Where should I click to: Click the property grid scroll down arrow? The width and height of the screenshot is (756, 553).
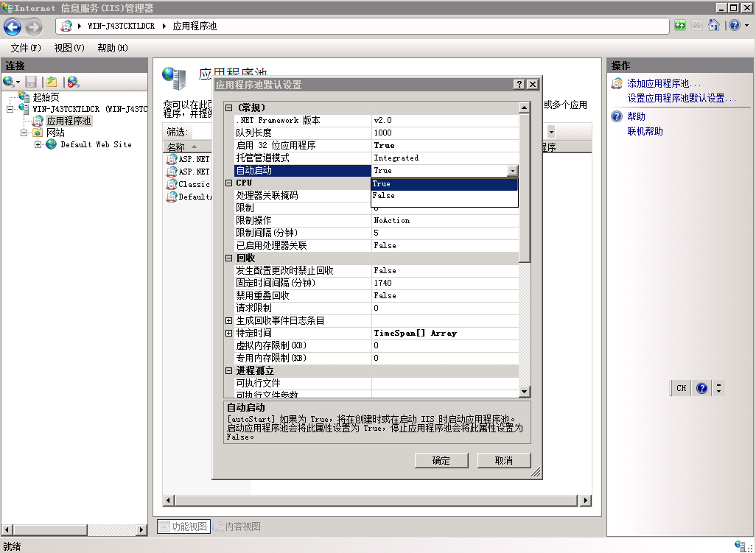tap(525, 392)
